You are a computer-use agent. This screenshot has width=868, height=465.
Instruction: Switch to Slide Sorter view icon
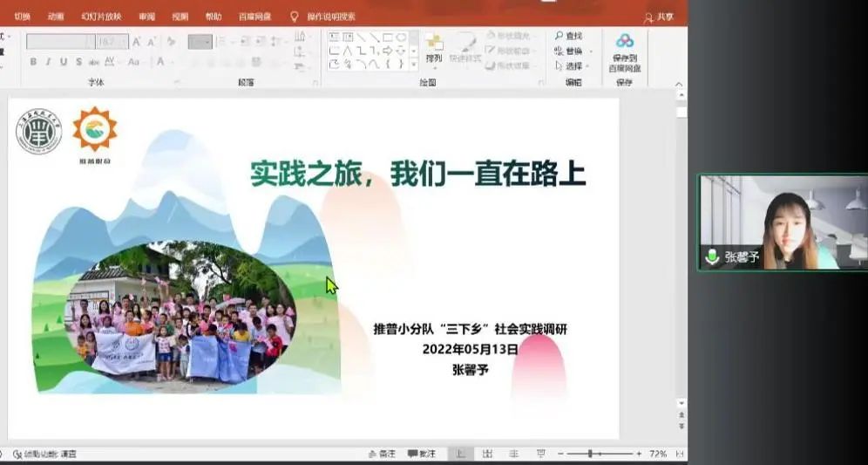[x=487, y=454]
